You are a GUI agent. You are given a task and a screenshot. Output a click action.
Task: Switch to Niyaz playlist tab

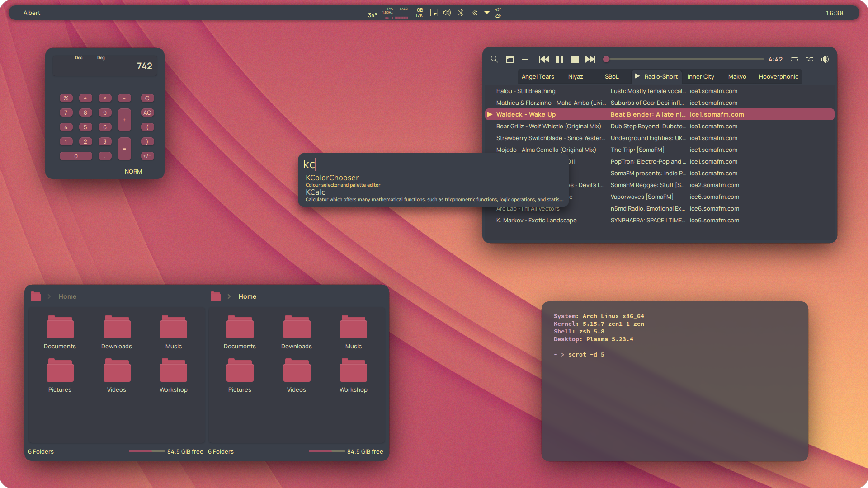coord(576,77)
